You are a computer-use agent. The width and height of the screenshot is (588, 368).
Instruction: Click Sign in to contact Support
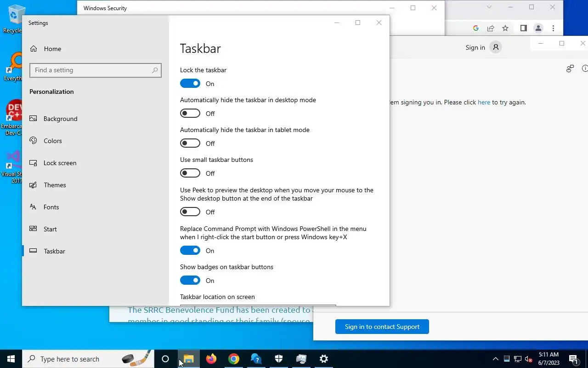point(382,327)
